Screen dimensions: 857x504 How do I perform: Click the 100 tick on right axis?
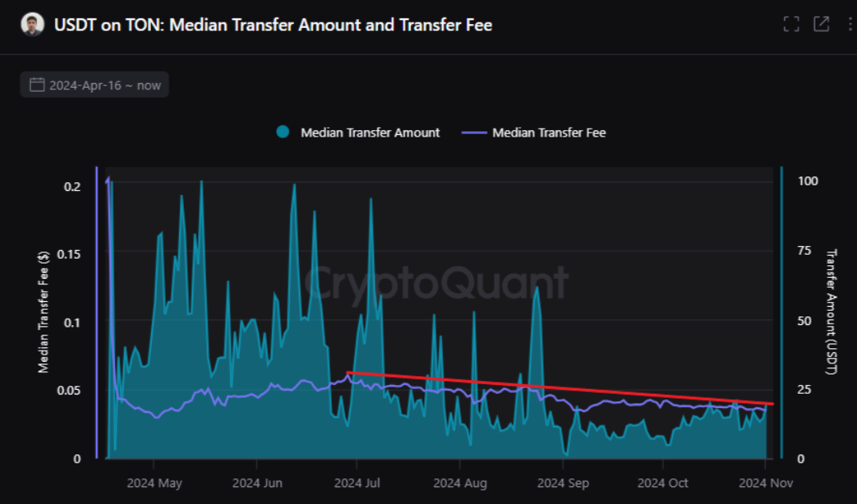[x=808, y=181]
